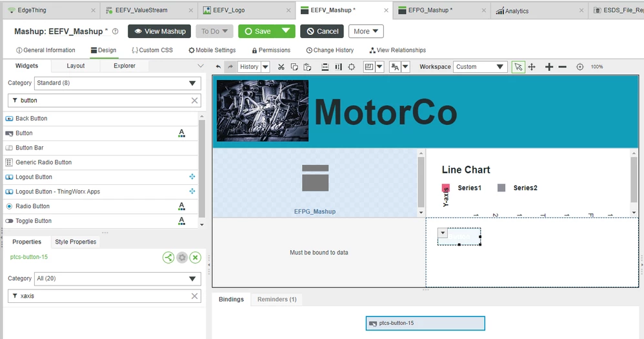
Task: Open localization options dropdown arrow
Action: pos(405,66)
